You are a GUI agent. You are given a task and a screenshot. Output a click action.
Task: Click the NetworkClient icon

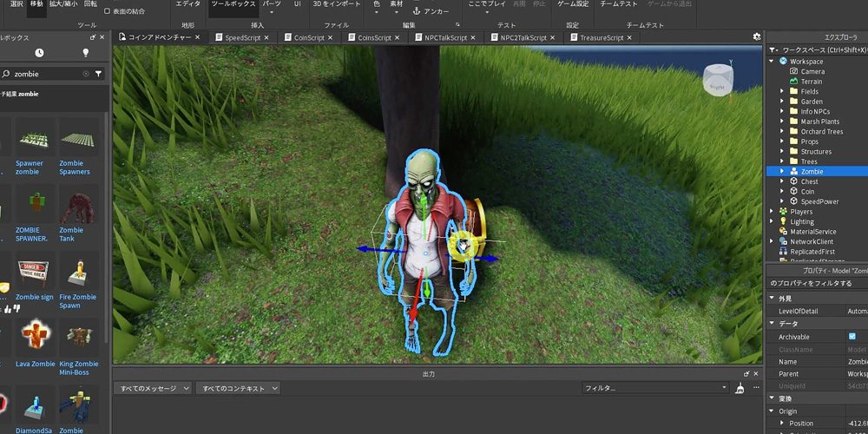783,241
